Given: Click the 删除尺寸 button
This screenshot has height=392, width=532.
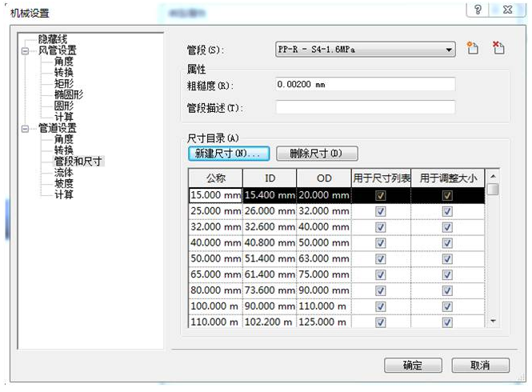Looking at the screenshot, I should point(317,153).
